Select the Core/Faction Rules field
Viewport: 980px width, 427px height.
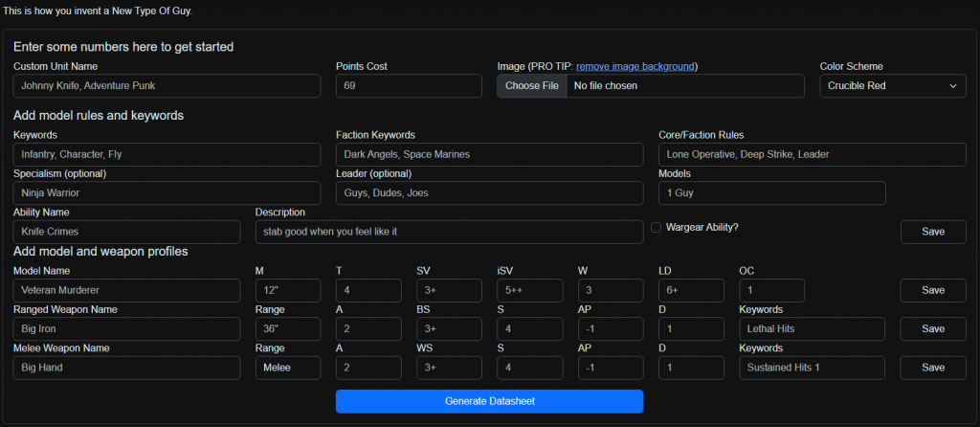click(x=812, y=154)
